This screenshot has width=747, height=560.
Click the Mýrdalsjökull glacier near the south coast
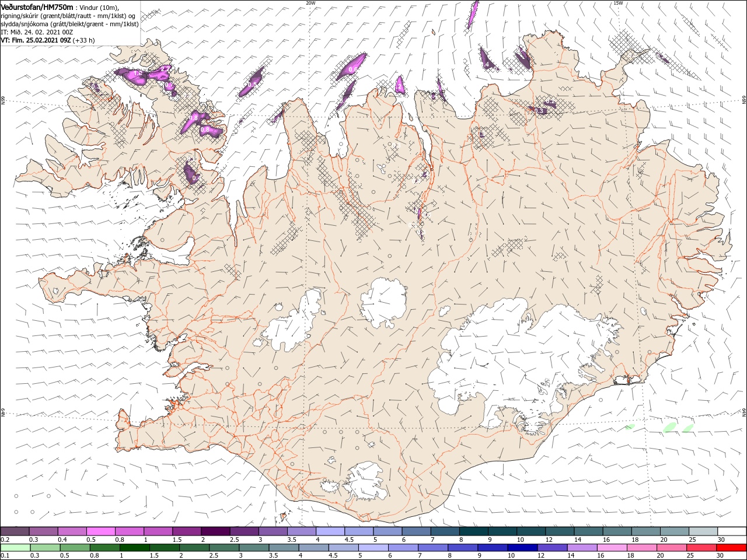365,481
